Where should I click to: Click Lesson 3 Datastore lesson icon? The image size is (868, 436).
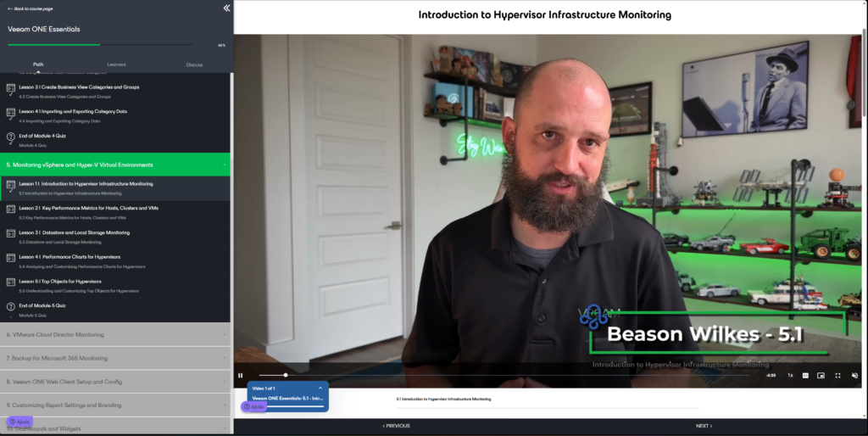(11, 237)
